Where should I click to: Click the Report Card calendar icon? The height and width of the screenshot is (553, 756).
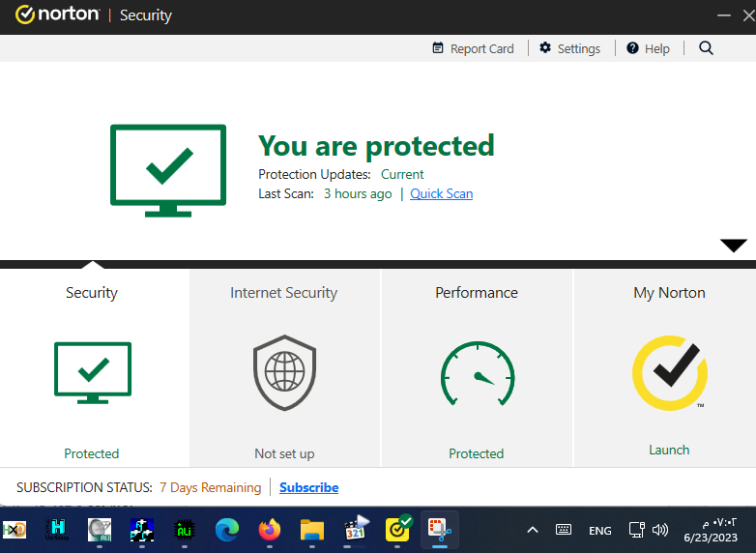[x=438, y=48]
